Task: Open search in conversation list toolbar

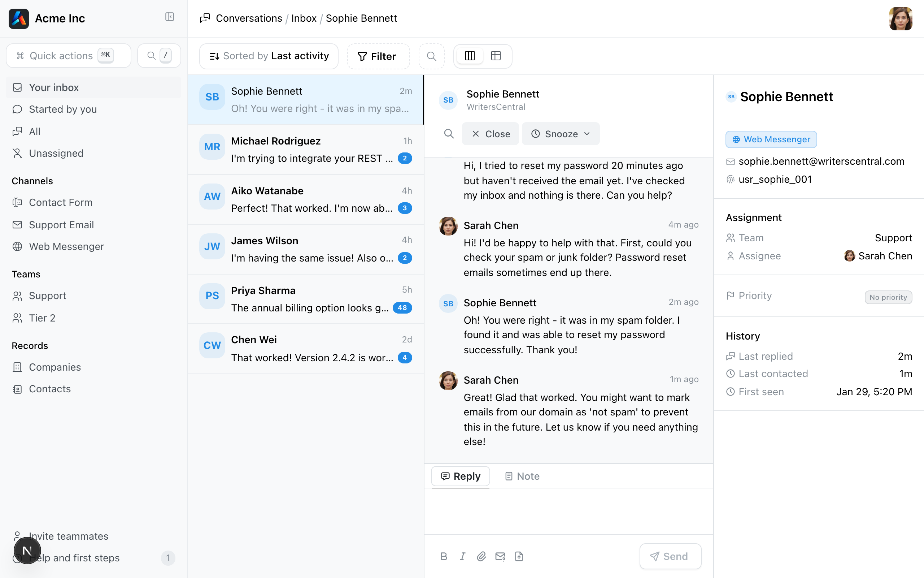Action: 431,56
